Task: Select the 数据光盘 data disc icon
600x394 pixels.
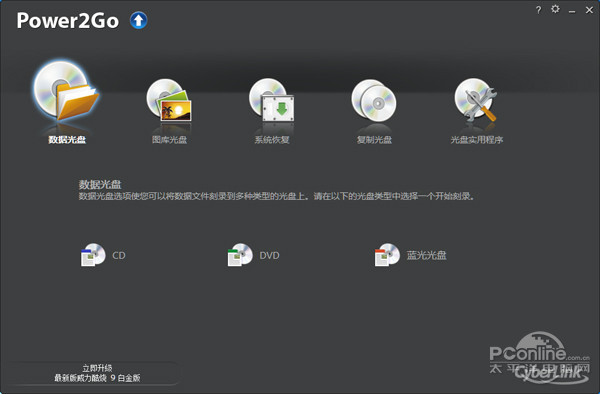Action: point(66,91)
